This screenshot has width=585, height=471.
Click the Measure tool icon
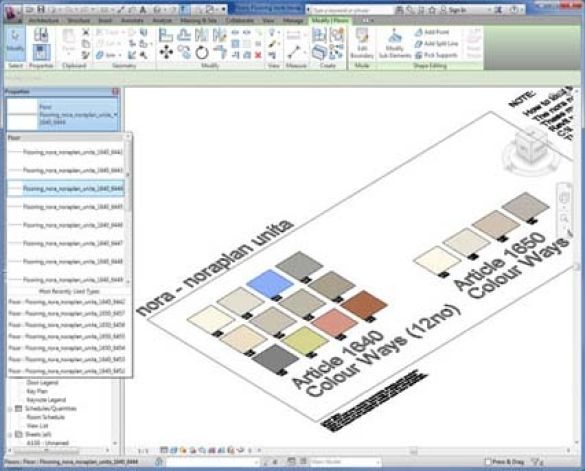click(295, 52)
